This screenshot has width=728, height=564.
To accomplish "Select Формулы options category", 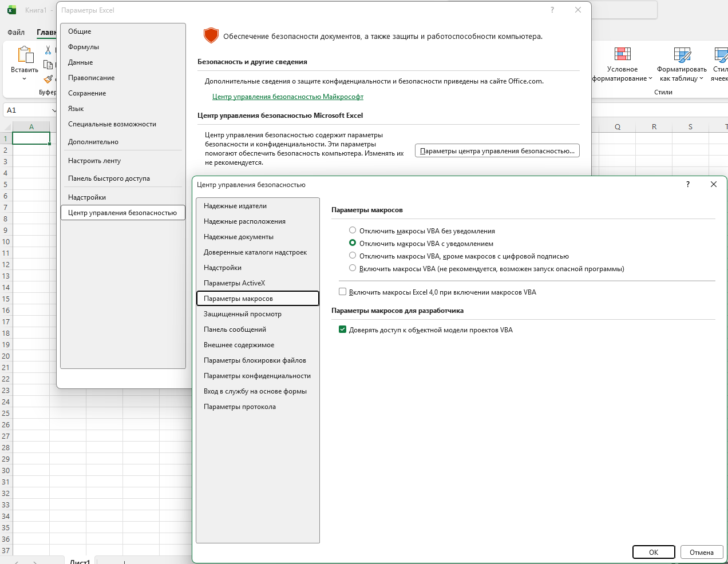I will tap(122, 47).
